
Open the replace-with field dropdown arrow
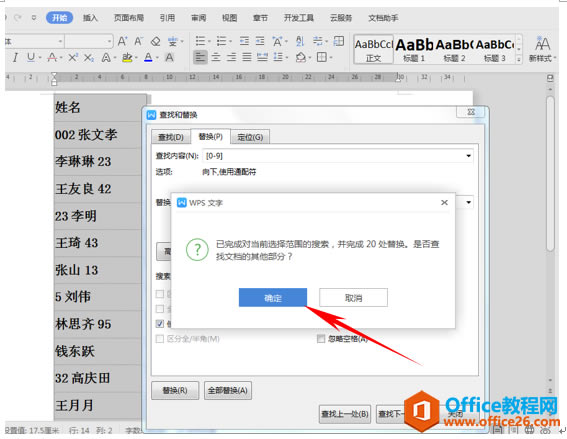[469, 202]
